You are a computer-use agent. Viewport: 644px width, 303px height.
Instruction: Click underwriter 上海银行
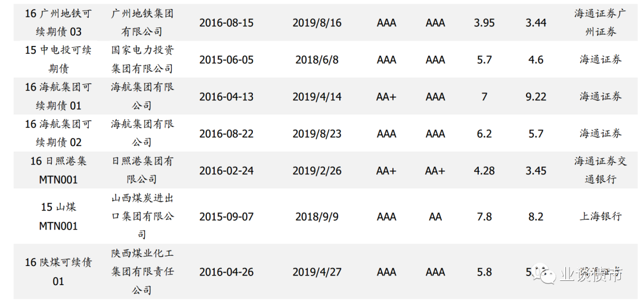(600, 217)
